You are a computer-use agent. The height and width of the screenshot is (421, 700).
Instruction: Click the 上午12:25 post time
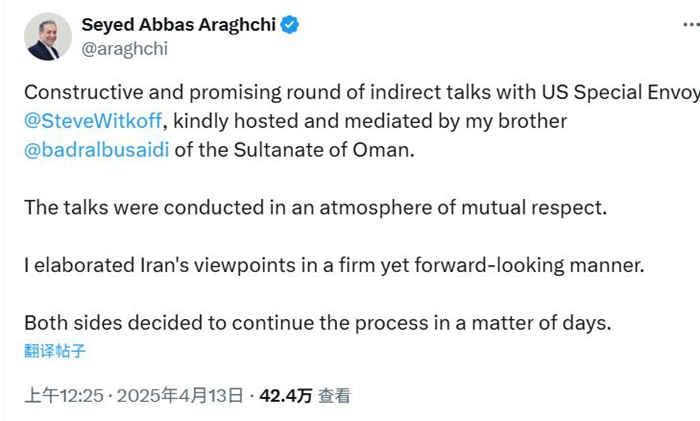pos(70,396)
